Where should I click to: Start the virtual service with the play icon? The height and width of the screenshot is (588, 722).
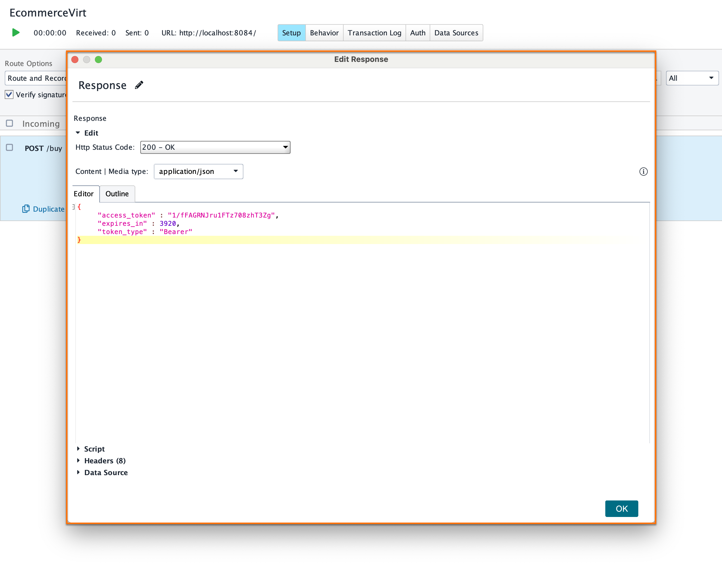point(15,32)
